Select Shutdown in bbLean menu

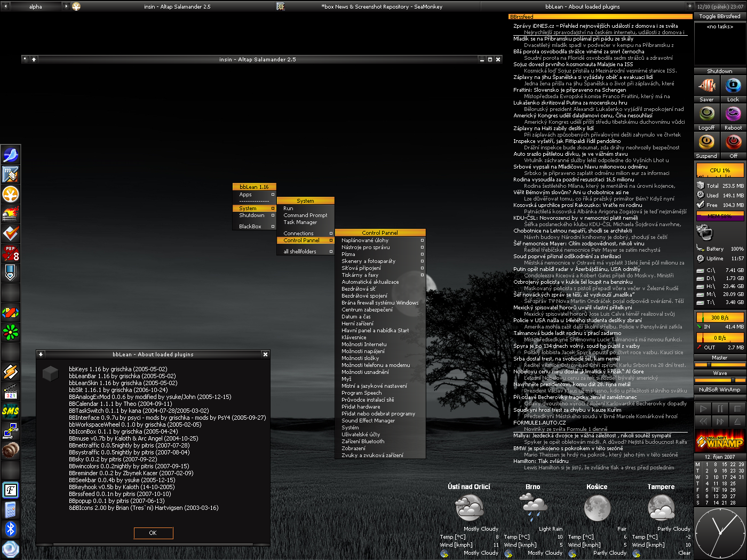click(x=254, y=215)
